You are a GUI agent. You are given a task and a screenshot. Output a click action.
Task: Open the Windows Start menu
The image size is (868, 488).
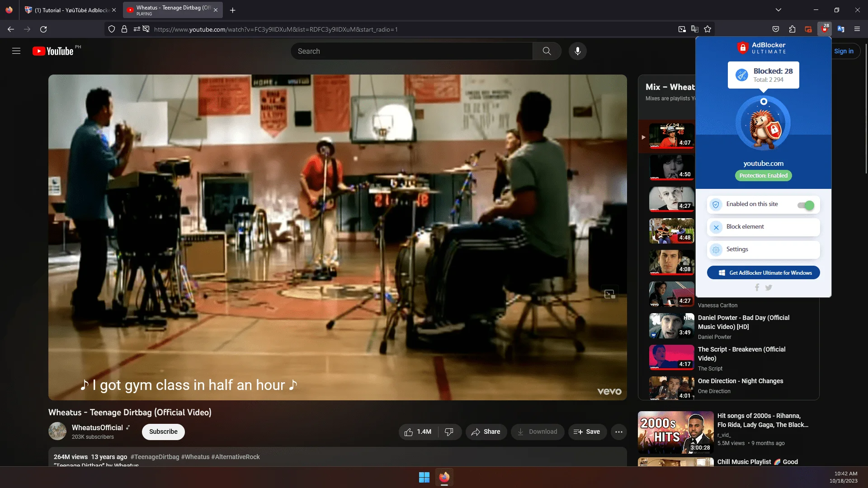point(424,477)
